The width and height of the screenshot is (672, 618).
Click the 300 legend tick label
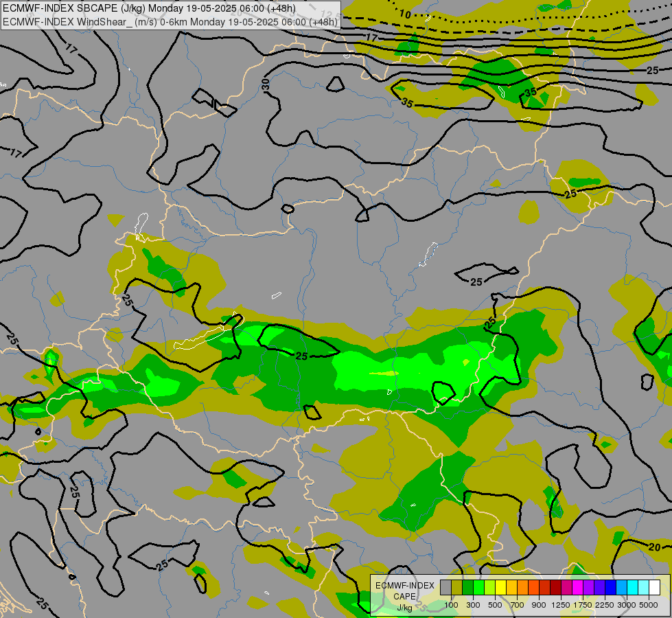click(473, 605)
